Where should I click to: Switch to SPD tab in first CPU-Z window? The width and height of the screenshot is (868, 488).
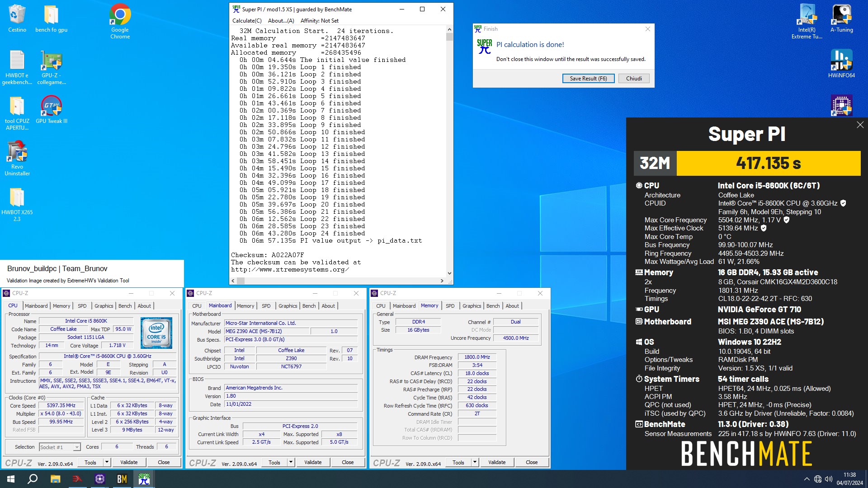[82, 306]
